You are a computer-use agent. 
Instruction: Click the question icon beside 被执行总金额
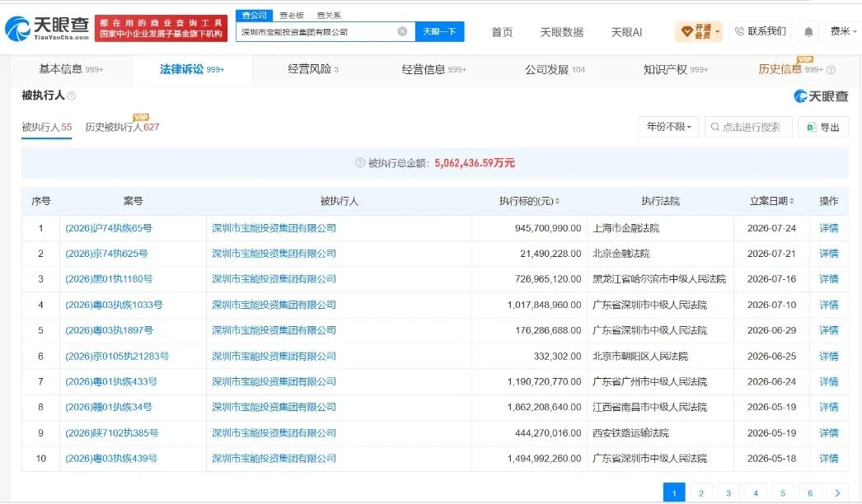pyautogui.click(x=360, y=163)
